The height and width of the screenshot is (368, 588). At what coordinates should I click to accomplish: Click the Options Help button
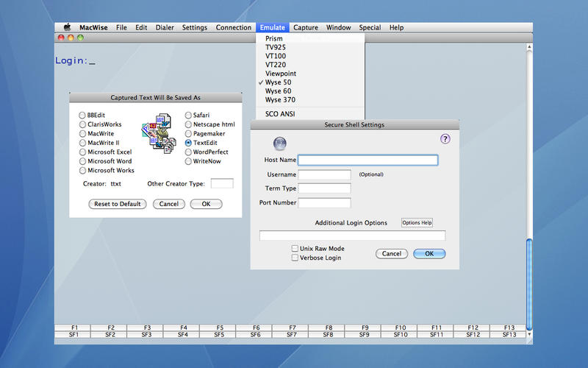point(417,223)
